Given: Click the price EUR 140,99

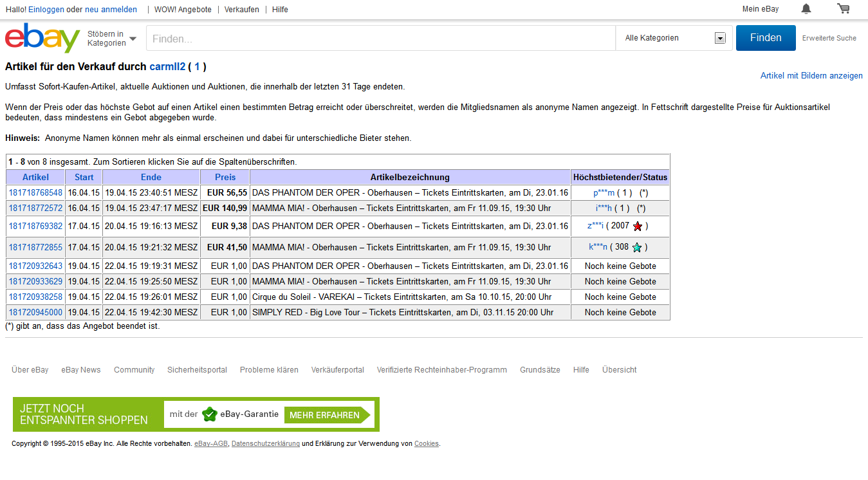Looking at the screenshot, I should click(x=225, y=208).
